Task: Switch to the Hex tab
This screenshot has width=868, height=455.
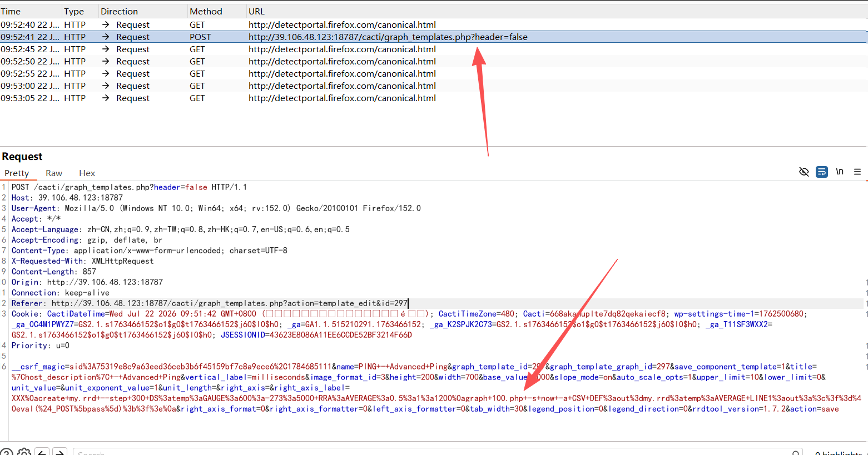Action: click(x=87, y=173)
